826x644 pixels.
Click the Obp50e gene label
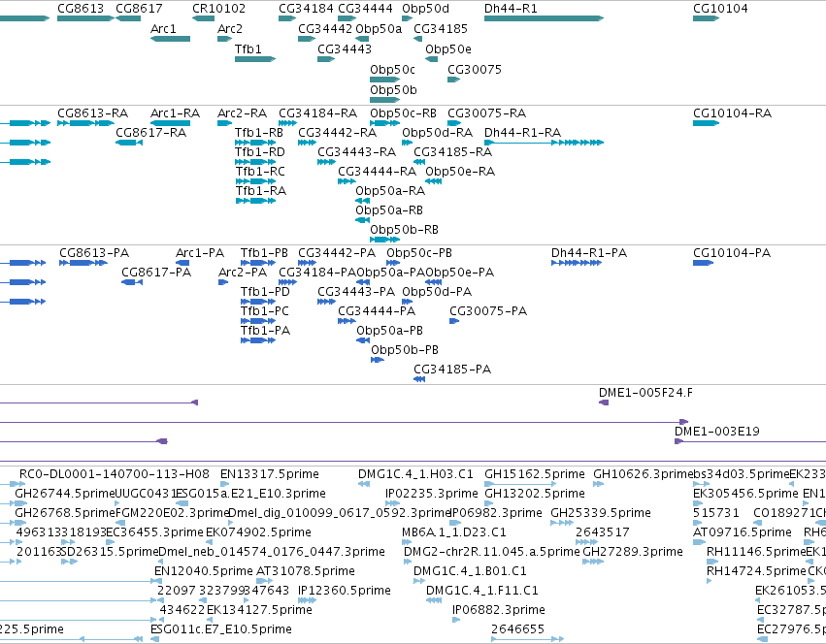tap(448, 49)
